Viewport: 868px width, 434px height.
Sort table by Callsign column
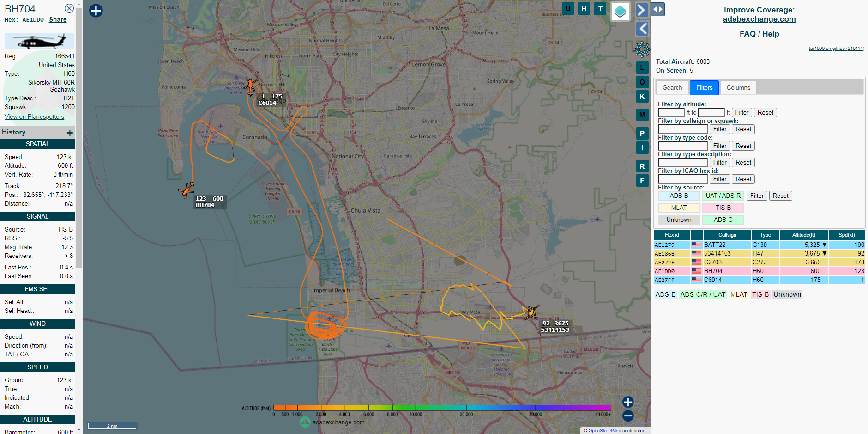(x=727, y=235)
